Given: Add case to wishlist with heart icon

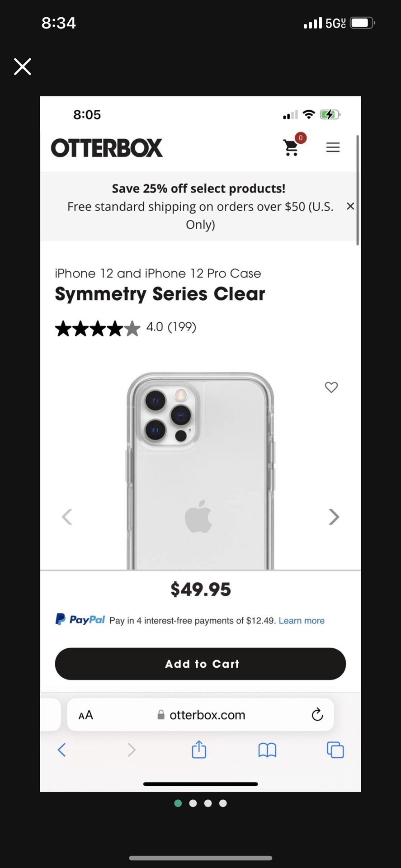Looking at the screenshot, I should click(x=331, y=387).
